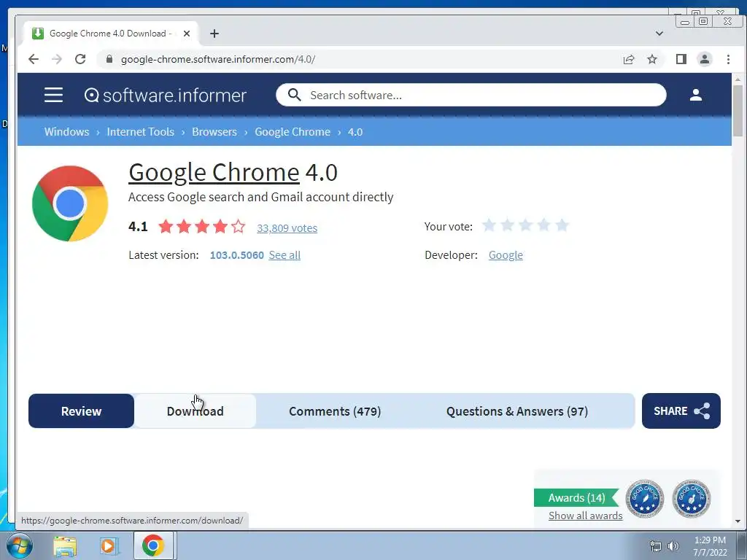Open a new browser tab
The image size is (747, 560).
(214, 34)
